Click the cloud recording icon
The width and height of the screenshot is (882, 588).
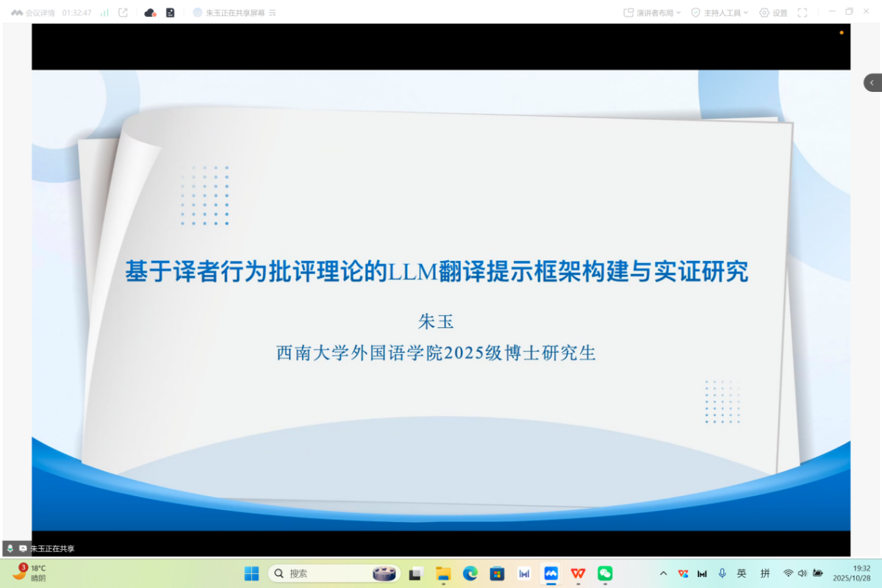click(x=150, y=12)
